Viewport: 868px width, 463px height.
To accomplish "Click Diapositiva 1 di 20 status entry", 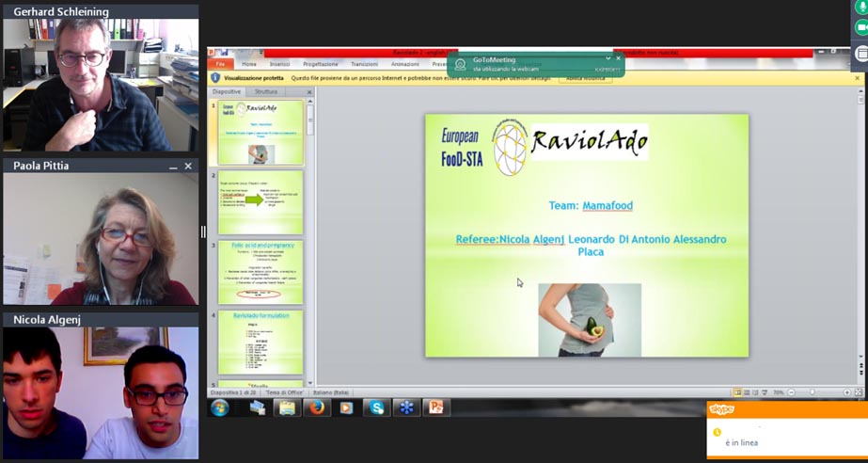I will click(233, 392).
